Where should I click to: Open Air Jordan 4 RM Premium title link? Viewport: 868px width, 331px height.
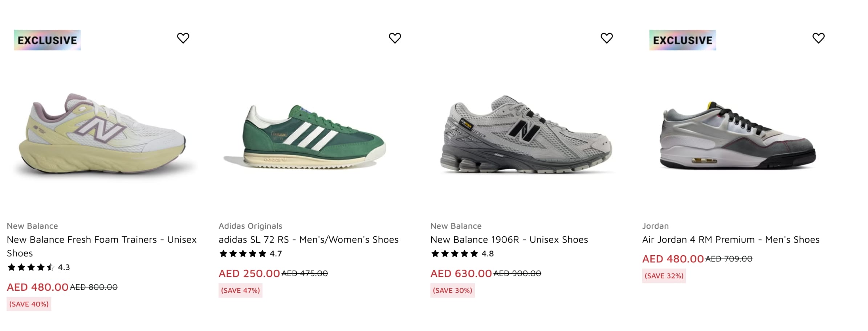730,240
